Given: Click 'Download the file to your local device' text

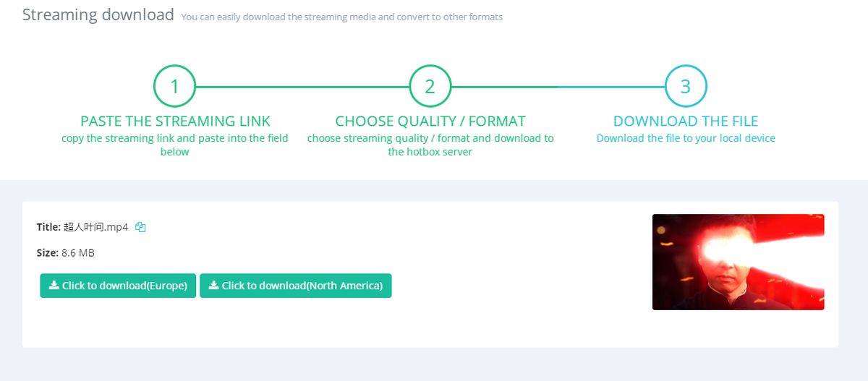Looking at the screenshot, I should [686, 138].
